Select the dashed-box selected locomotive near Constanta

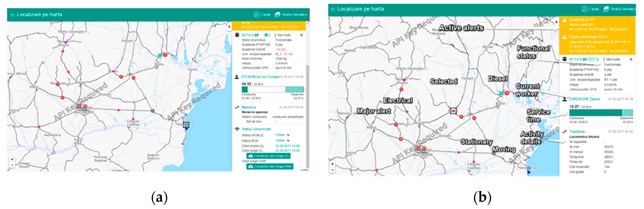[x=186, y=125]
